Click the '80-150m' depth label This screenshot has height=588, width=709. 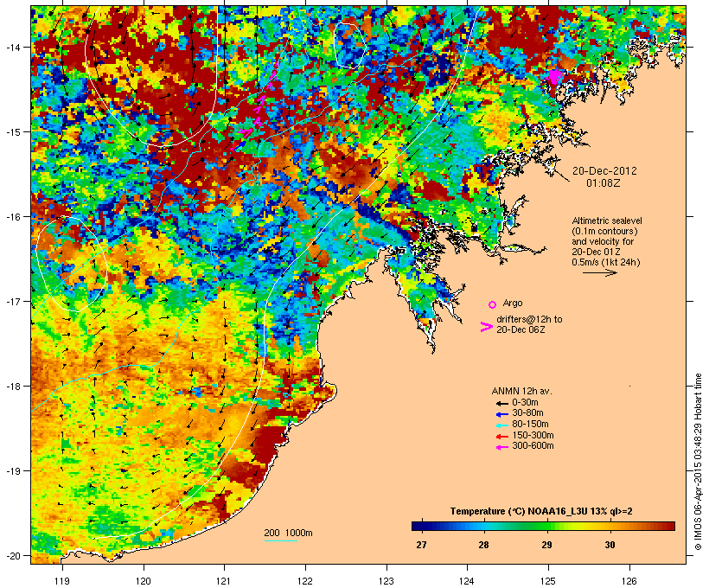point(530,425)
